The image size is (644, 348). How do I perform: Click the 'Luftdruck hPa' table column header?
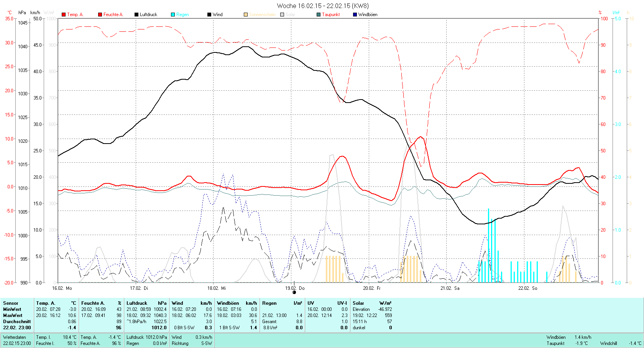point(146,303)
